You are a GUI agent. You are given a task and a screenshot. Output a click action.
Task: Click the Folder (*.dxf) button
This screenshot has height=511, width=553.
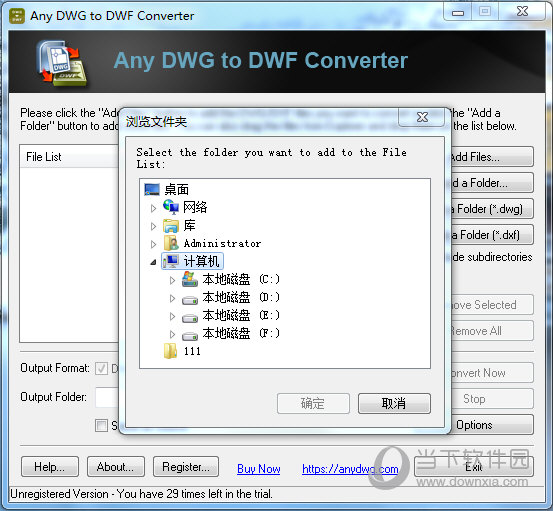click(492, 235)
